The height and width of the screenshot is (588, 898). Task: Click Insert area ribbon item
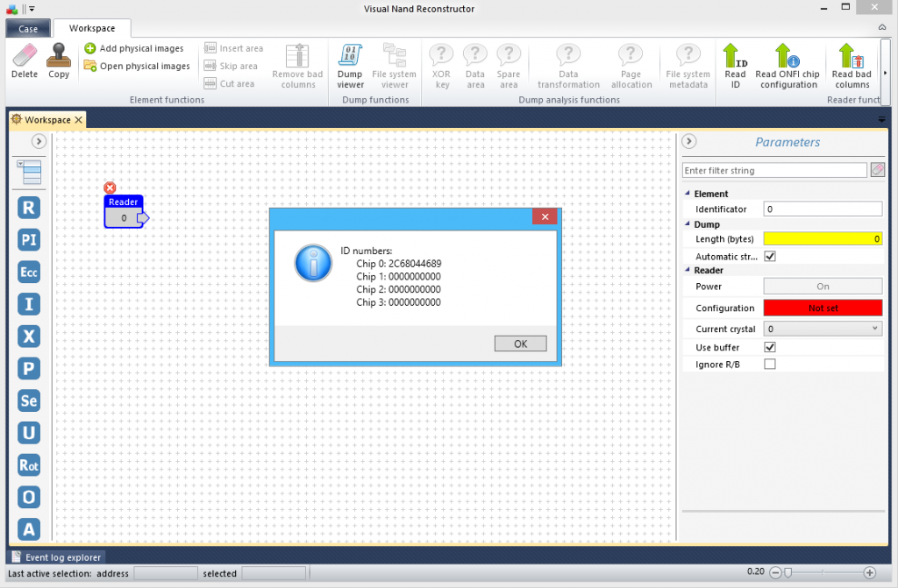[x=233, y=48]
